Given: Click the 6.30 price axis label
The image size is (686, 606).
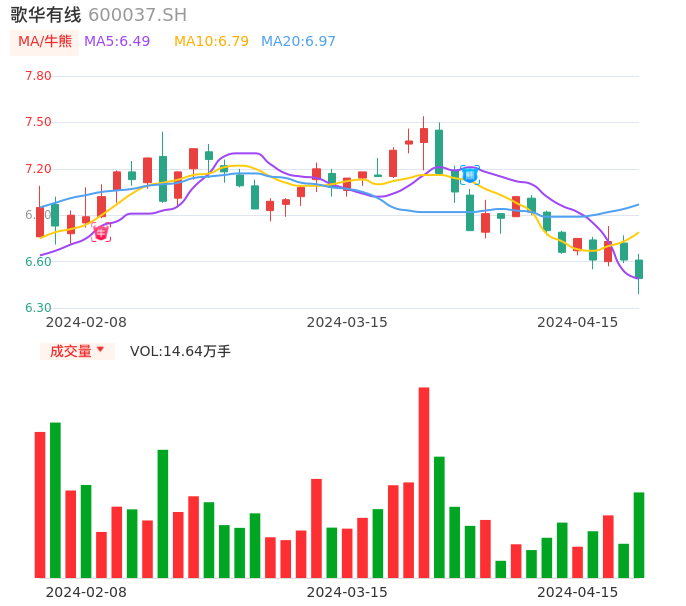Looking at the screenshot, I should [x=38, y=308].
